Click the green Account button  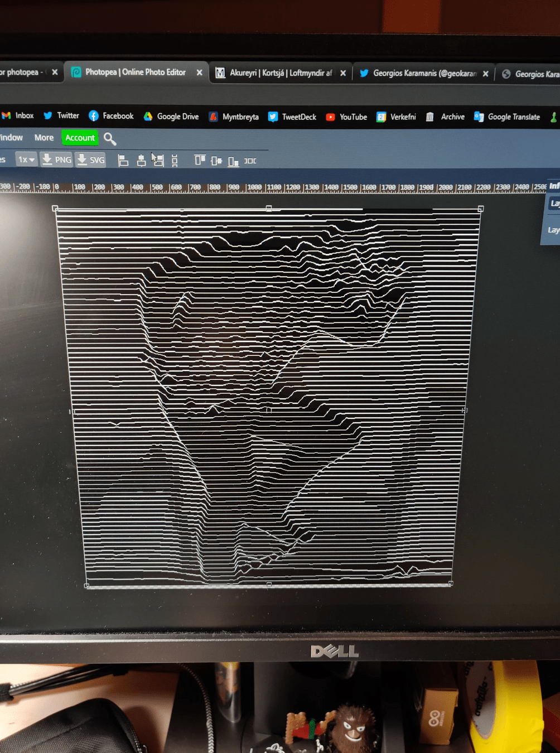coord(80,138)
